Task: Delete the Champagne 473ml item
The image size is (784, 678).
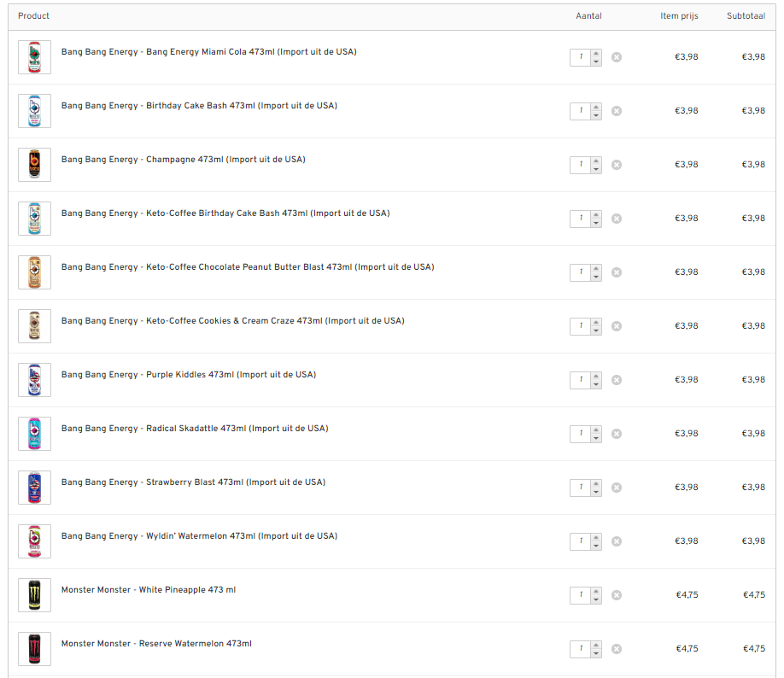Action: [617, 165]
